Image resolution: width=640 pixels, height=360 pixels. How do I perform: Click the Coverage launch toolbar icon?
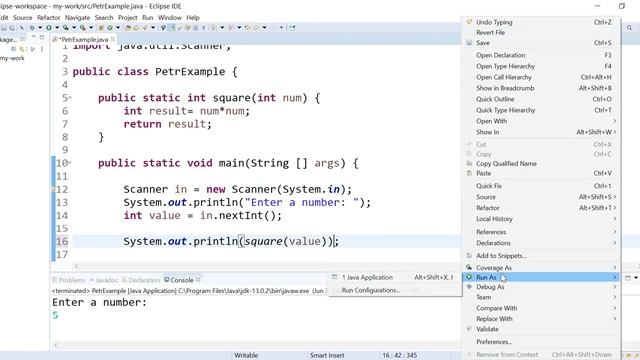pyautogui.click(x=65, y=28)
